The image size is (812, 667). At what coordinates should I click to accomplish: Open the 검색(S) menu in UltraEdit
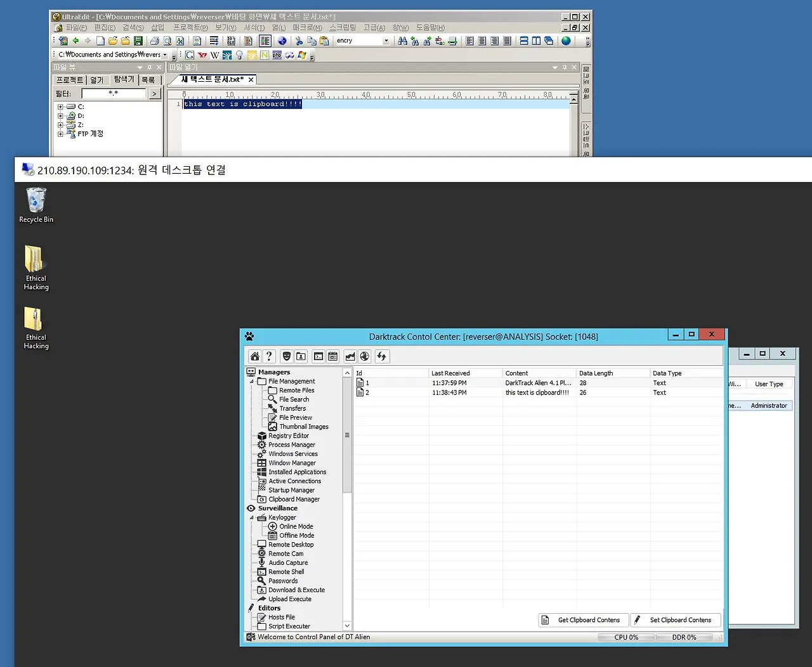tap(133, 28)
